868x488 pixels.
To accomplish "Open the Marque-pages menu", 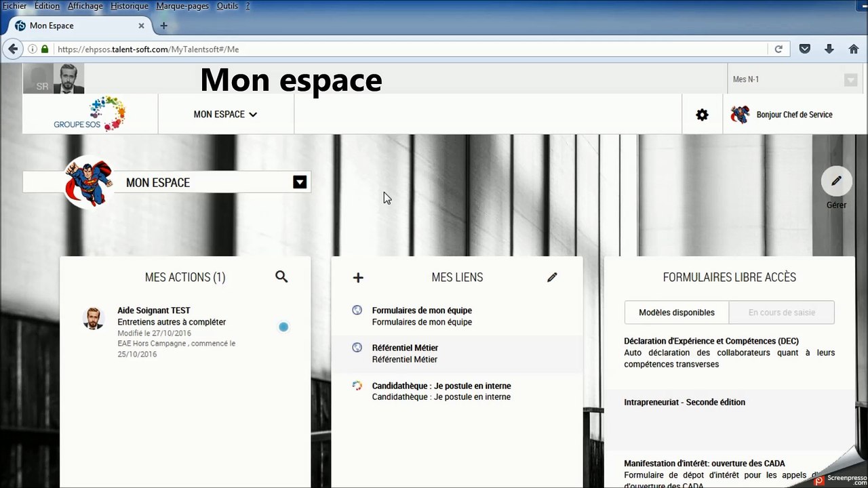I will (x=183, y=6).
